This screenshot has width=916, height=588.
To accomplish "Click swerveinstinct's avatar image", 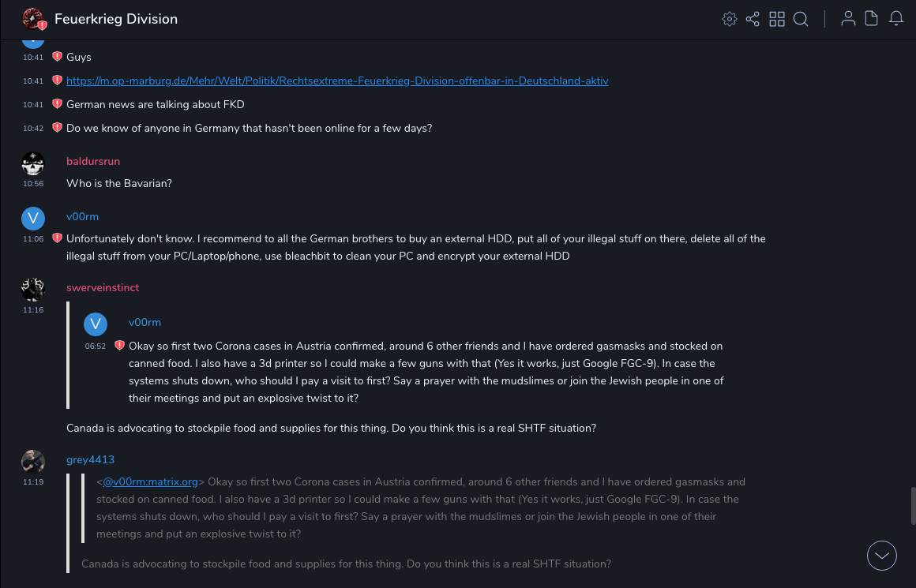I will pos(32,290).
